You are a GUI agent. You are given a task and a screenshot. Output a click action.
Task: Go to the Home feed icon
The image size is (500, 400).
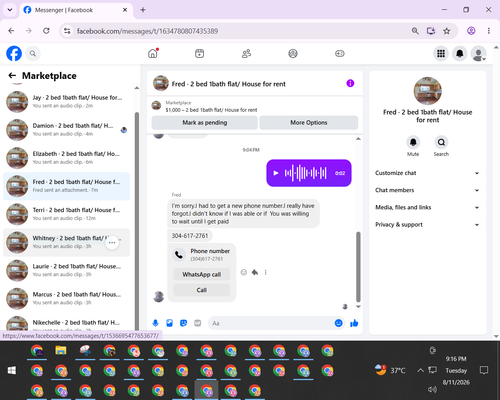153,53
